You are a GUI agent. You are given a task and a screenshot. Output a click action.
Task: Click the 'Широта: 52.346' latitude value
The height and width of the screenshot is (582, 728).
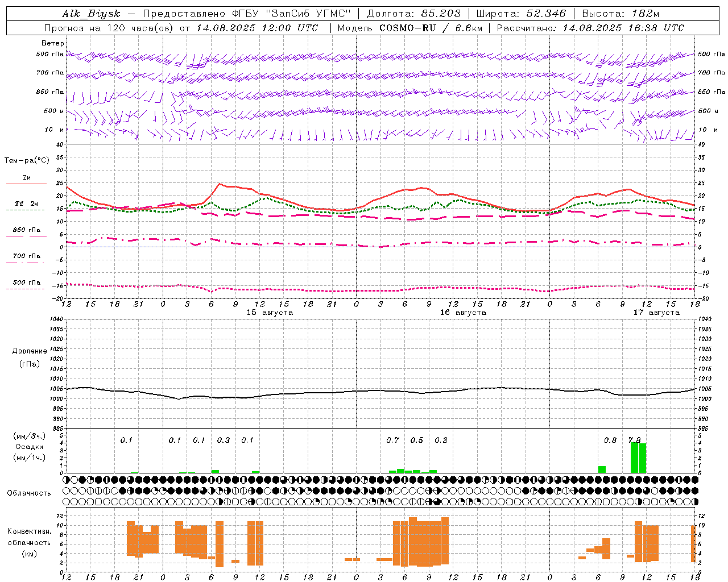point(522,14)
